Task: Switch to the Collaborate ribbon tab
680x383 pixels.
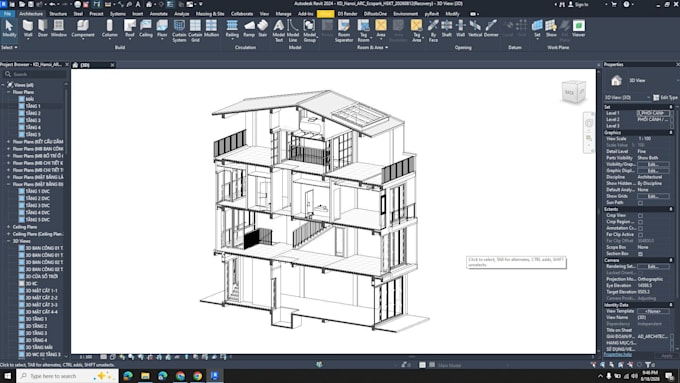Action: tap(242, 14)
